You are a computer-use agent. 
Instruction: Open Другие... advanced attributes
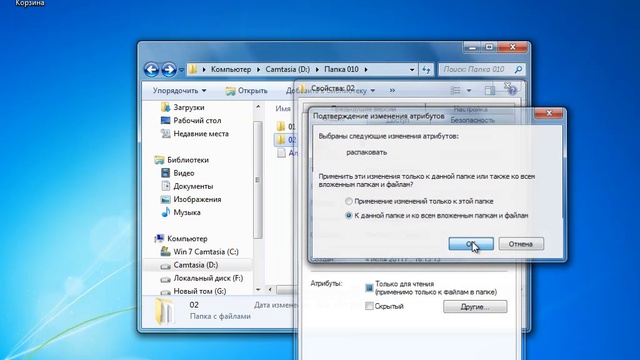[475, 307]
